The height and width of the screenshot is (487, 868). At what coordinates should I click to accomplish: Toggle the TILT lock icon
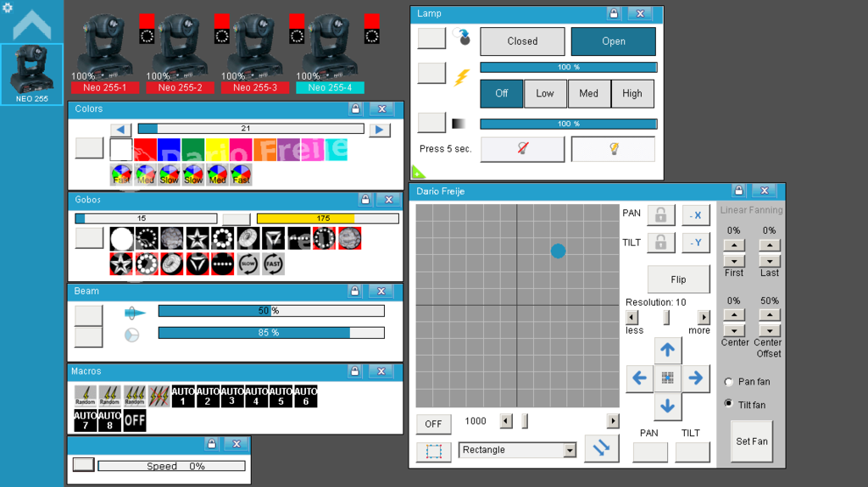coord(661,242)
